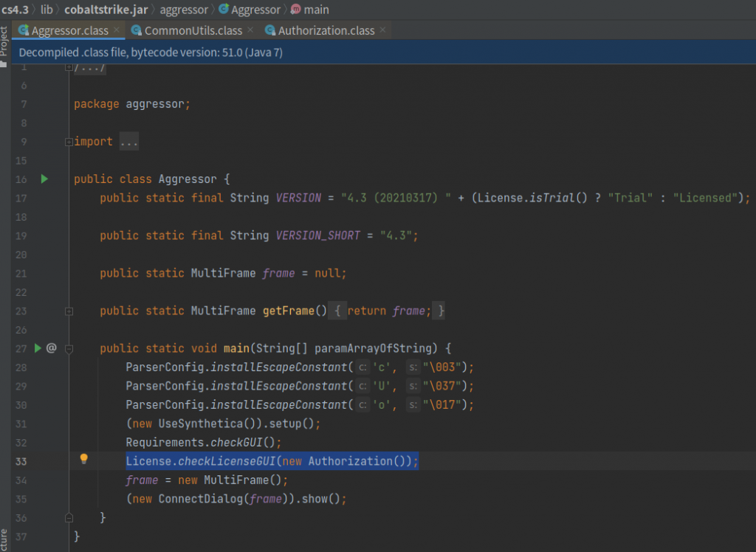Close the CommonUtils.class tab

(x=250, y=30)
